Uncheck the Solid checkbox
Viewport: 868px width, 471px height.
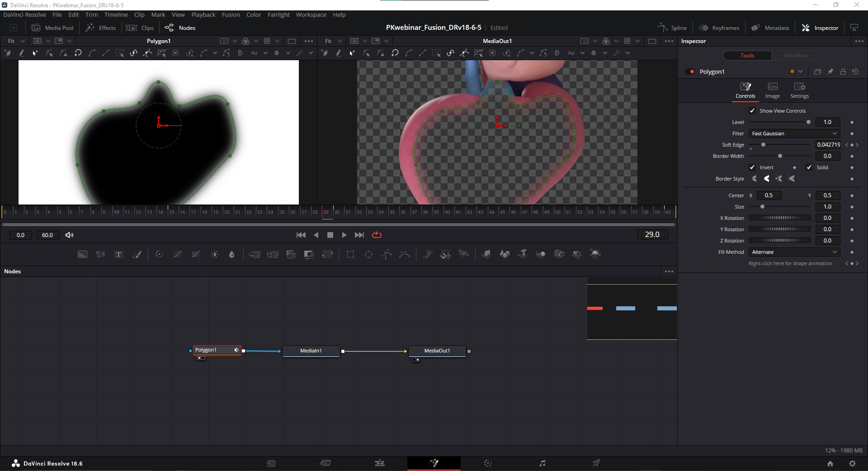(809, 167)
